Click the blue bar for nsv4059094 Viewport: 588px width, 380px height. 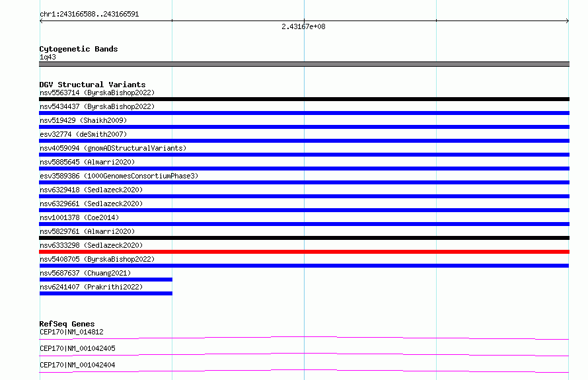click(x=304, y=155)
